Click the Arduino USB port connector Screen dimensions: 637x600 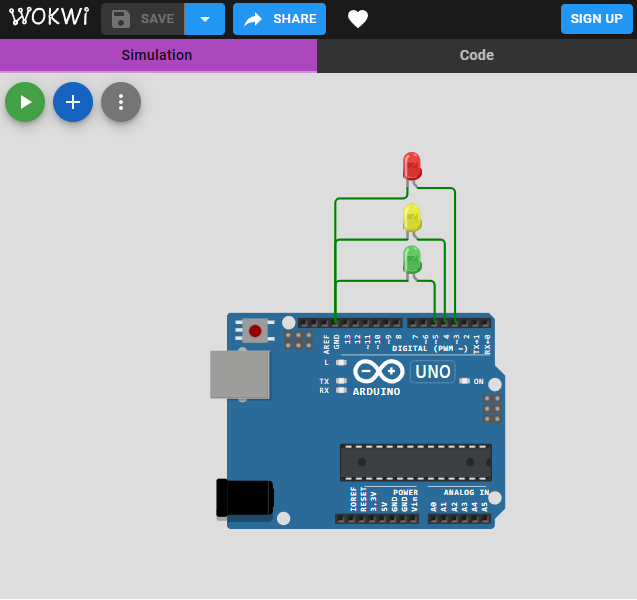point(240,375)
